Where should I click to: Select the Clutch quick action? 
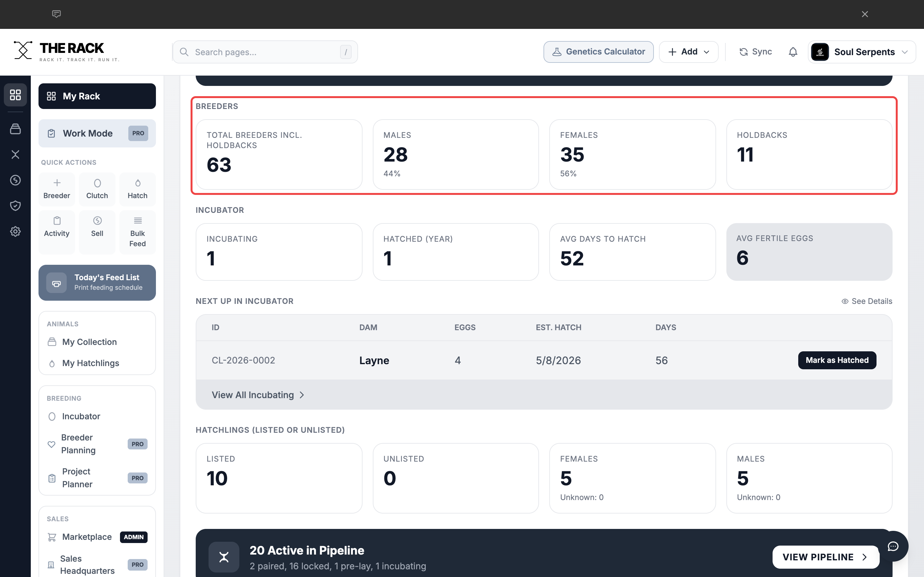click(x=97, y=189)
